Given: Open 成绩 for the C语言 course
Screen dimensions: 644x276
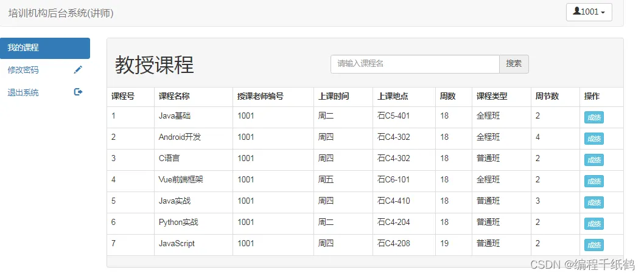Looking at the screenshot, I should pos(594,160).
